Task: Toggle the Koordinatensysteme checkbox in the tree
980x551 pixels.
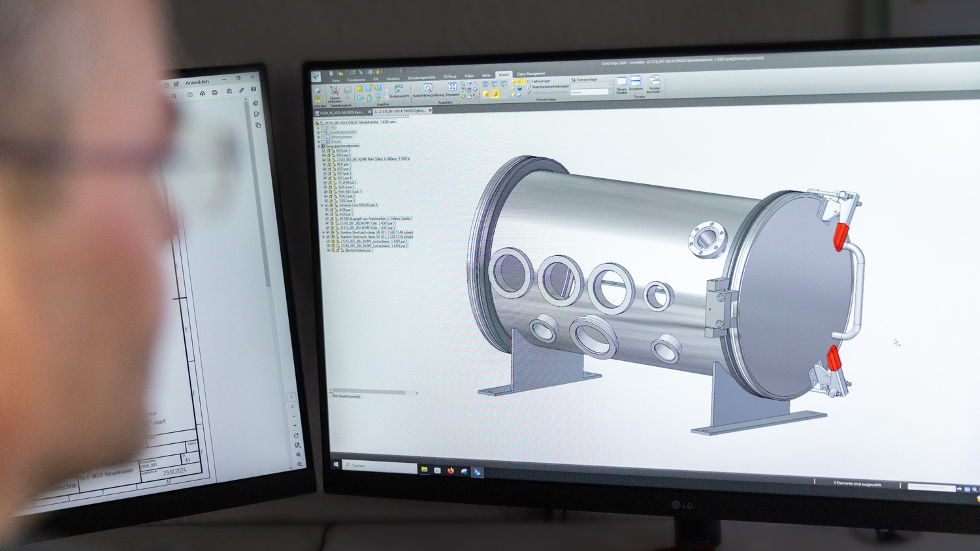Action: [x=323, y=132]
